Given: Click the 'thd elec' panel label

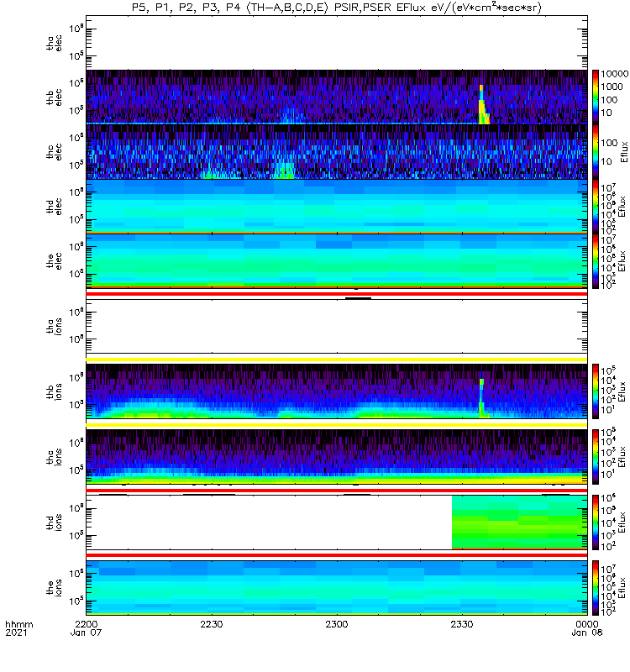Looking at the screenshot, I should tap(54, 207).
